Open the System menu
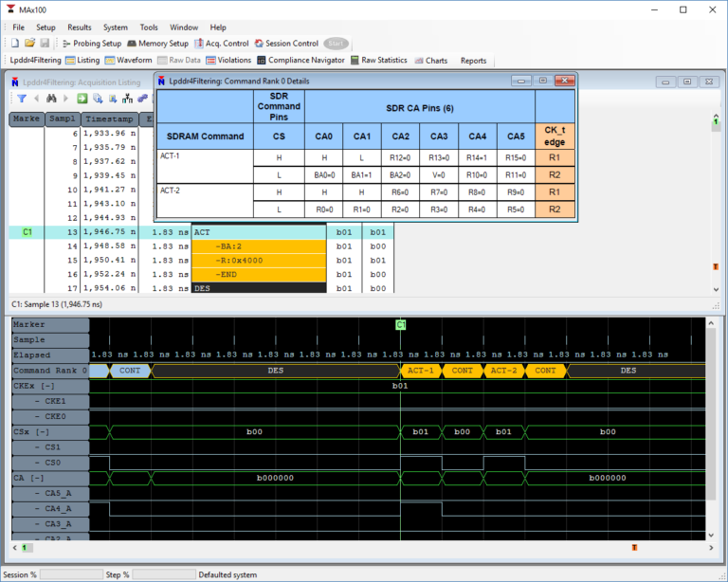Image resolution: width=728 pixels, height=582 pixels. click(x=115, y=27)
